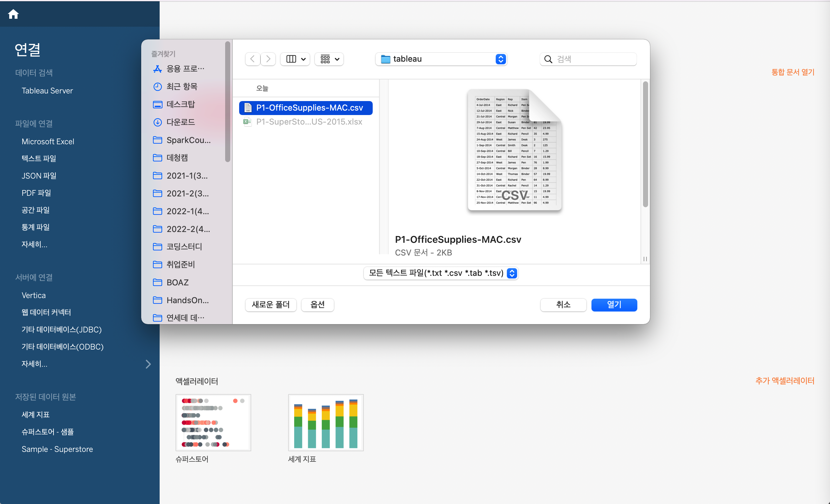Image resolution: width=830 pixels, height=504 pixels.
Task: Open the 취업준비 folder
Action: point(174,264)
